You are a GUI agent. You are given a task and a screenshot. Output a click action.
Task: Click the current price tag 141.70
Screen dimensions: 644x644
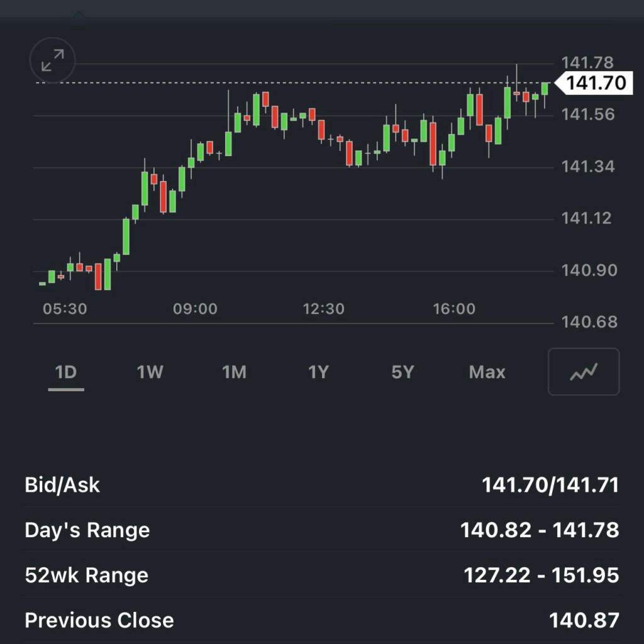pos(595,82)
